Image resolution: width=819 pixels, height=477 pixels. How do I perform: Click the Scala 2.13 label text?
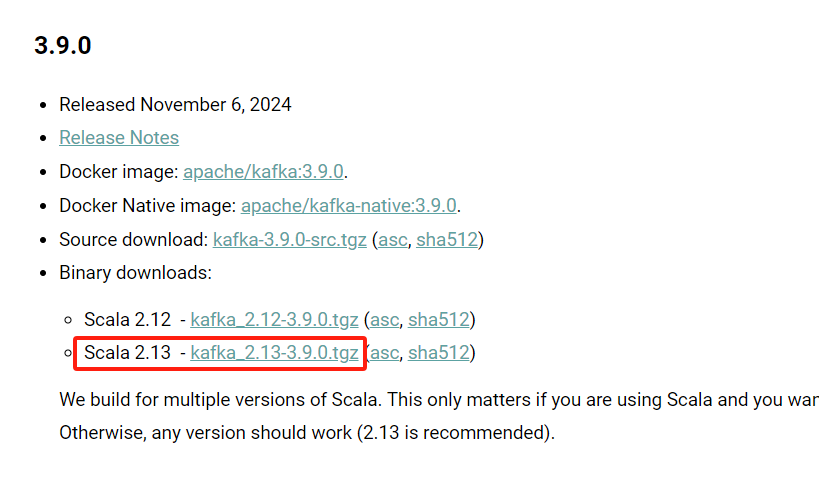pyautogui.click(x=128, y=353)
